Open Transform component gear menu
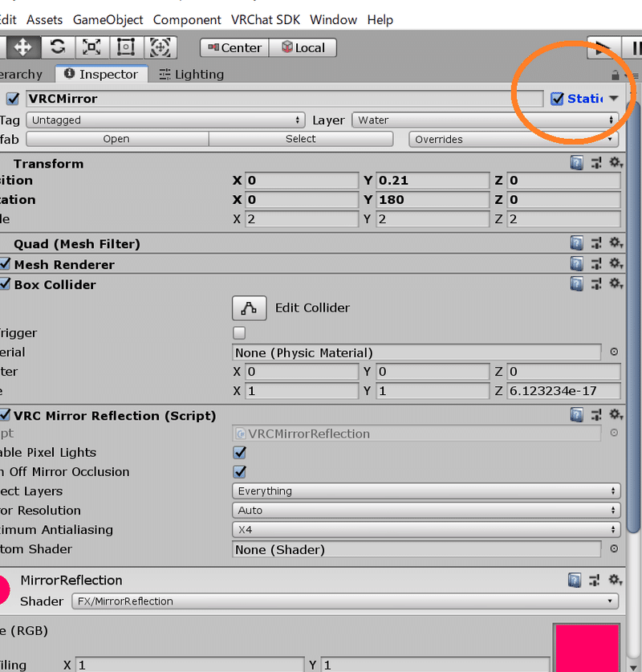The height and width of the screenshot is (672, 642). (x=616, y=162)
